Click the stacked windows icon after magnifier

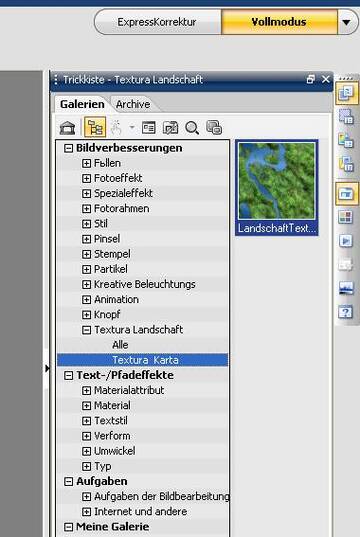(214, 127)
